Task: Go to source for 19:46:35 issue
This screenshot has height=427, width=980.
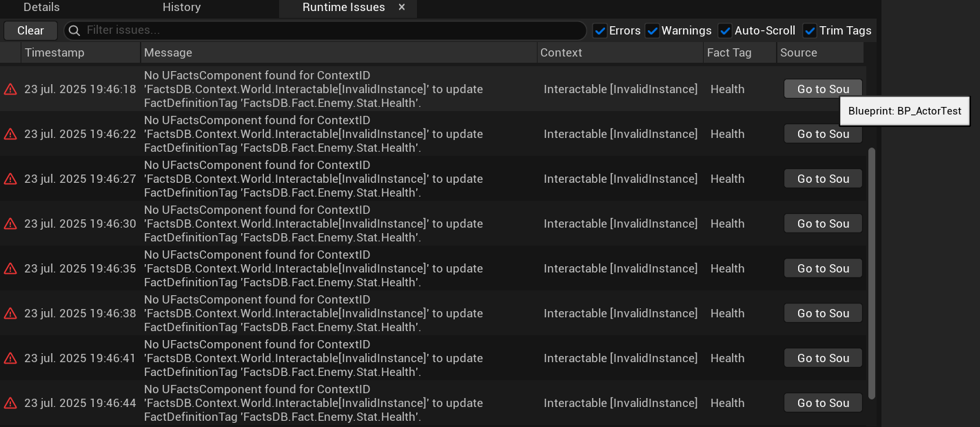Action: (823, 268)
